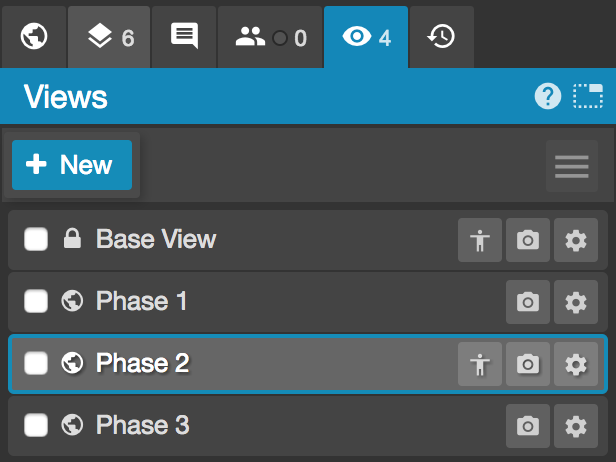Click the camera icon on Base View

tap(528, 241)
